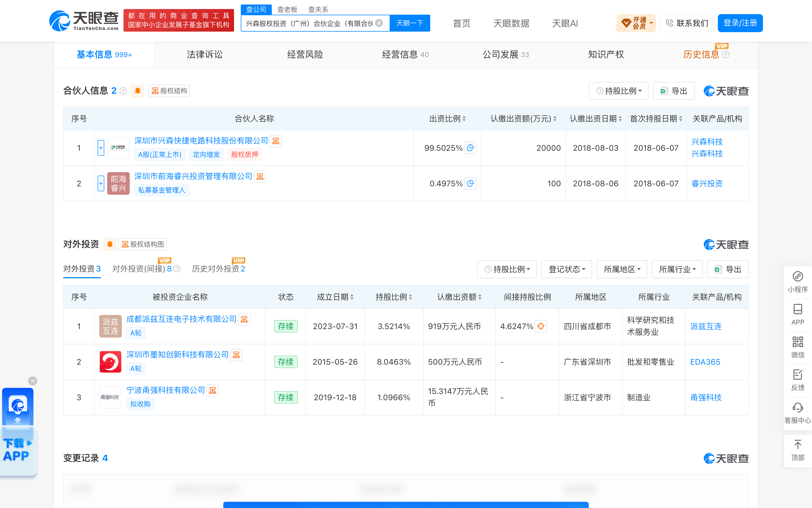Viewport: 812px width, 508px height.
Task: Switch to the 经营信息 tab
Action: coord(405,54)
